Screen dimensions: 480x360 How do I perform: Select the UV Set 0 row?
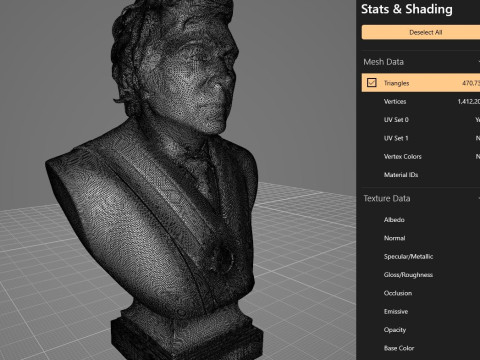(421, 120)
